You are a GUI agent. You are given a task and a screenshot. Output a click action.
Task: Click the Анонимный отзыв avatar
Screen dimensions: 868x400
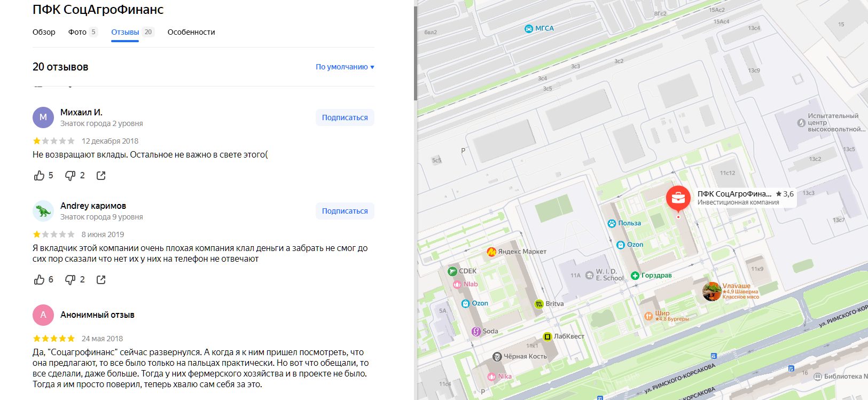(x=43, y=315)
